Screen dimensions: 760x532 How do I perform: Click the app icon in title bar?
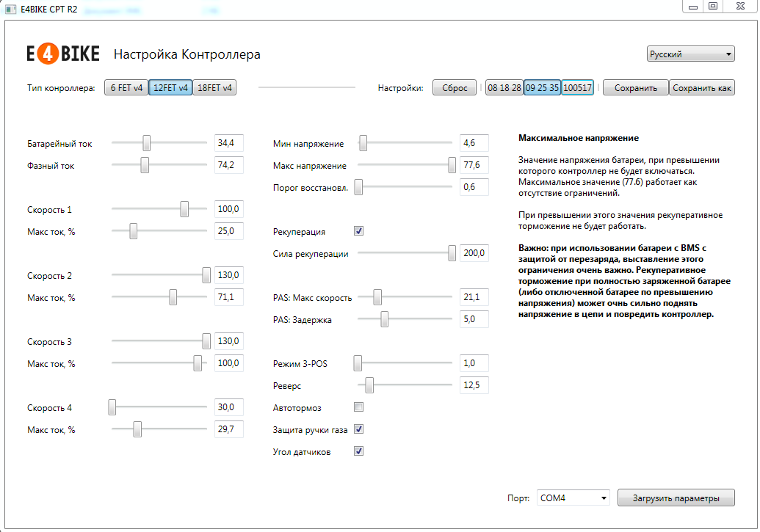tap(11, 10)
